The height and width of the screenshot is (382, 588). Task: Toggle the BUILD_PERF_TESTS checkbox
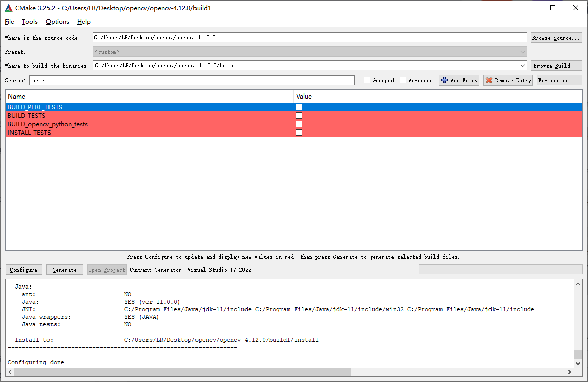click(299, 107)
